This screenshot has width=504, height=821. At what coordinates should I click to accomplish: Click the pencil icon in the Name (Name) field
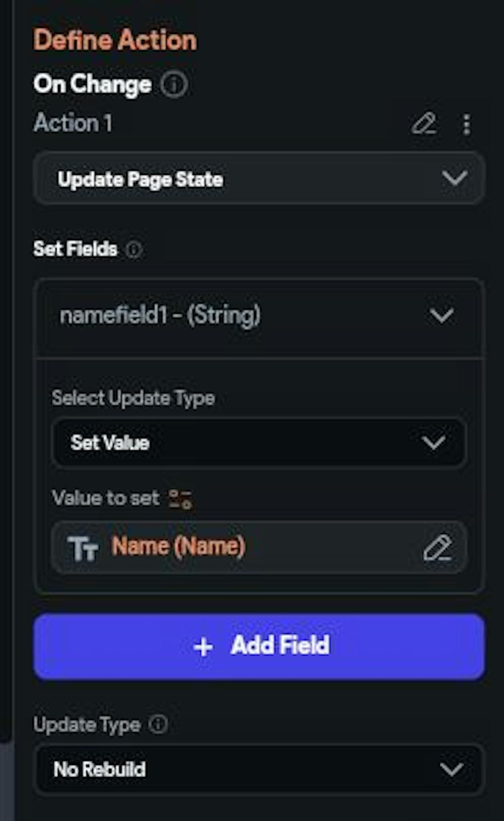(437, 548)
